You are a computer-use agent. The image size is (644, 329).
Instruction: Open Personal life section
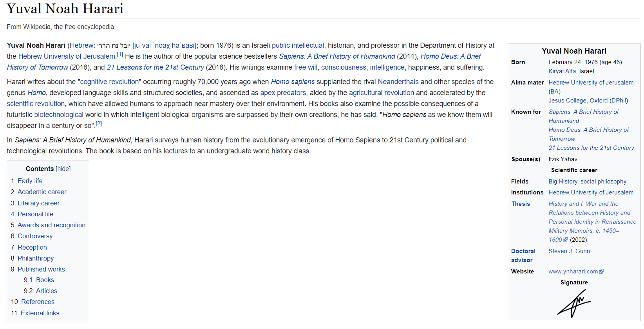pos(35,214)
